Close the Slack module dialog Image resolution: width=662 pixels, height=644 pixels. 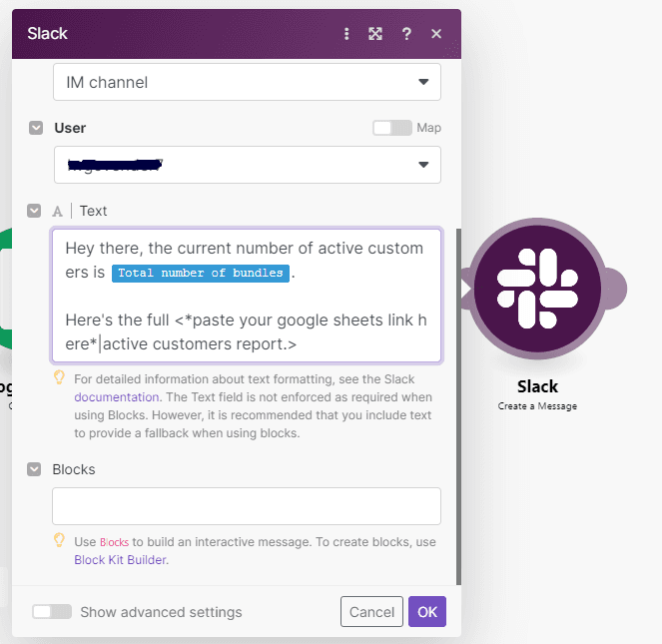436,34
